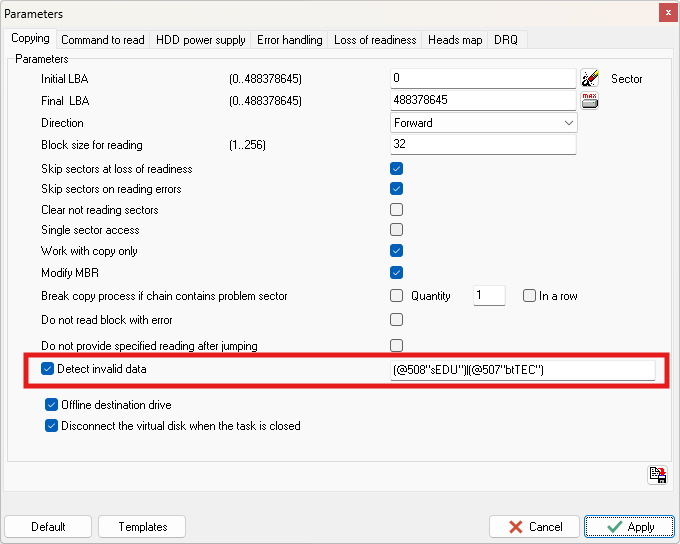This screenshot has width=680, height=544.
Task: Click the eraser icon beside Initial LBA
Action: [589, 78]
